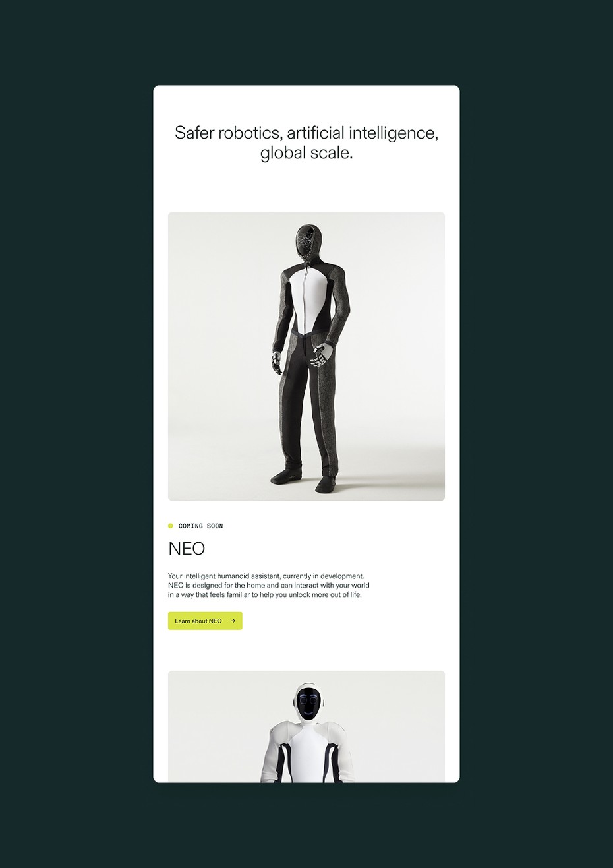This screenshot has width=613, height=868.
Task: Click the Learn about NEO button
Action: (x=205, y=621)
